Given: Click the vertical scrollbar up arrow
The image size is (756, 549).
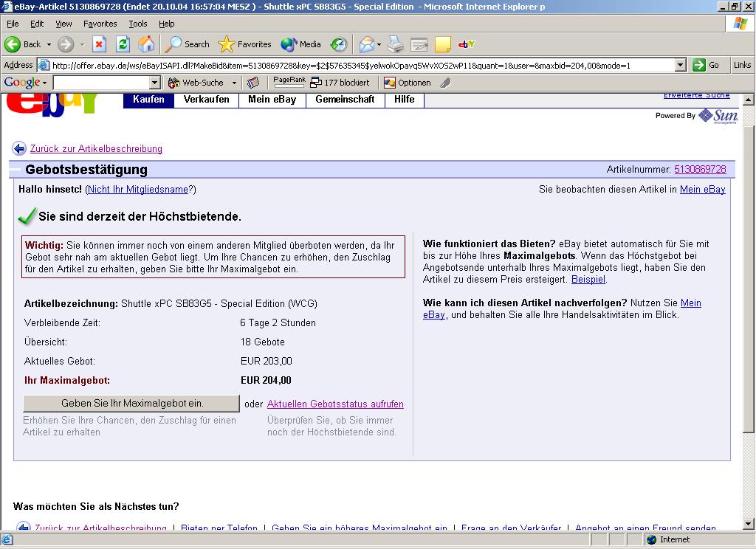Looking at the screenshot, I should (x=749, y=100).
